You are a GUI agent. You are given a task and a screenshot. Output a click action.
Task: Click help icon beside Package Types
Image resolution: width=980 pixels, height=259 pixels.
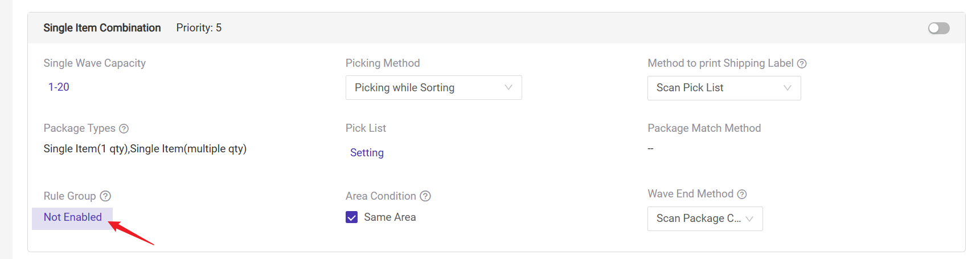[x=124, y=128]
